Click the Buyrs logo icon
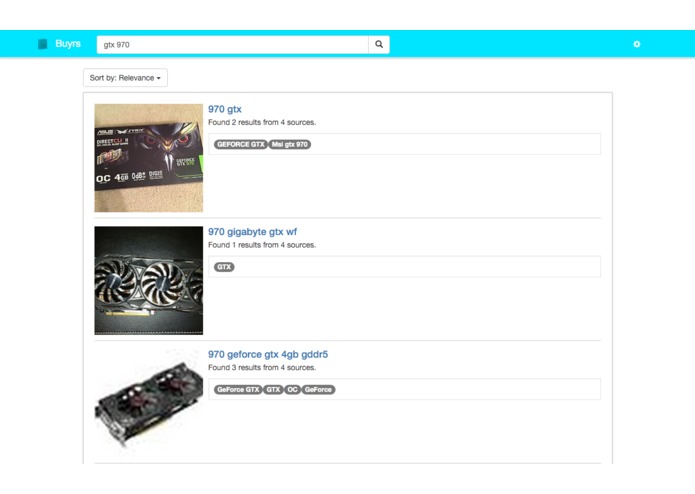Image resolution: width=695 pixels, height=494 pixels. pyautogui.click(x=43, y=44)
